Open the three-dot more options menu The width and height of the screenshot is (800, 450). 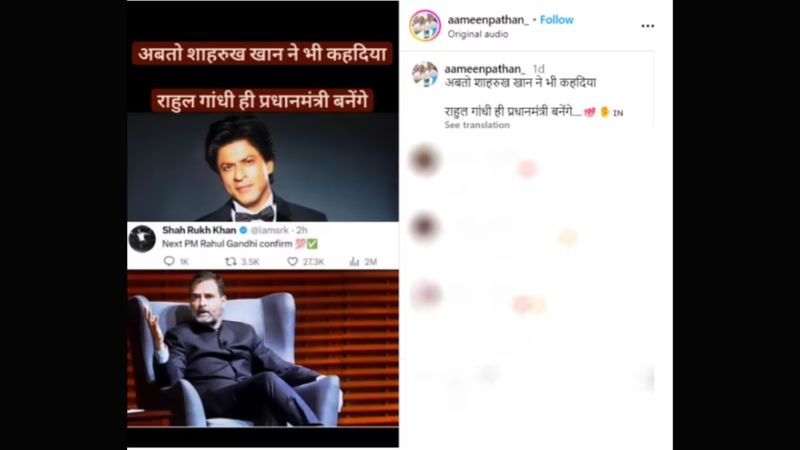[x=647, y=26]
